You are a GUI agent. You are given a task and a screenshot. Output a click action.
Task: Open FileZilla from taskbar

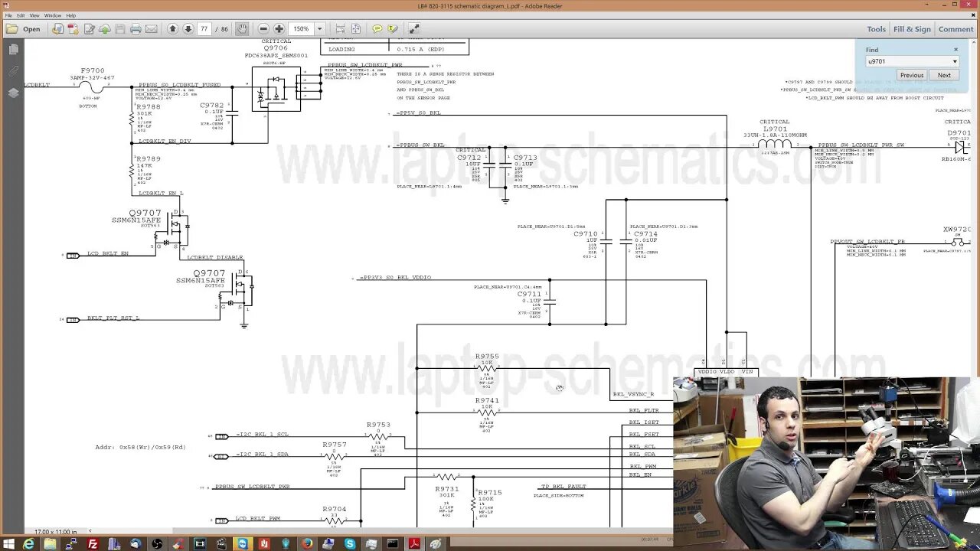pyautogui.click(x=93, y=544)
